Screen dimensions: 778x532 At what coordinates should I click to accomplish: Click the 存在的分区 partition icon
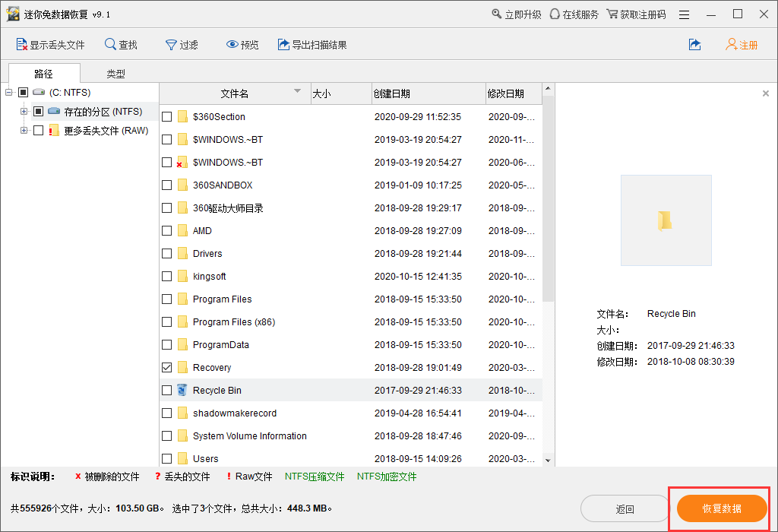tap(54, 111)
